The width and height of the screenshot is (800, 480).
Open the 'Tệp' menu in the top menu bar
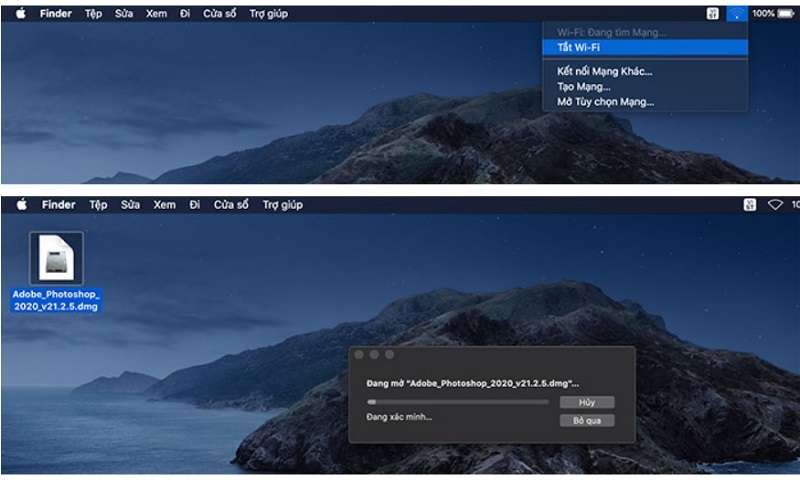click(x=93, y=14)
